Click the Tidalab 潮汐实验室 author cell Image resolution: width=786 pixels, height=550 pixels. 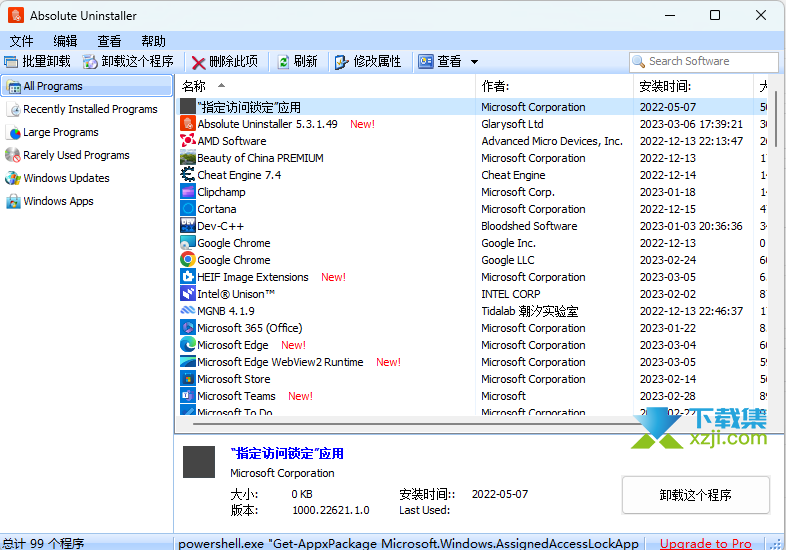tap(529, 311)
